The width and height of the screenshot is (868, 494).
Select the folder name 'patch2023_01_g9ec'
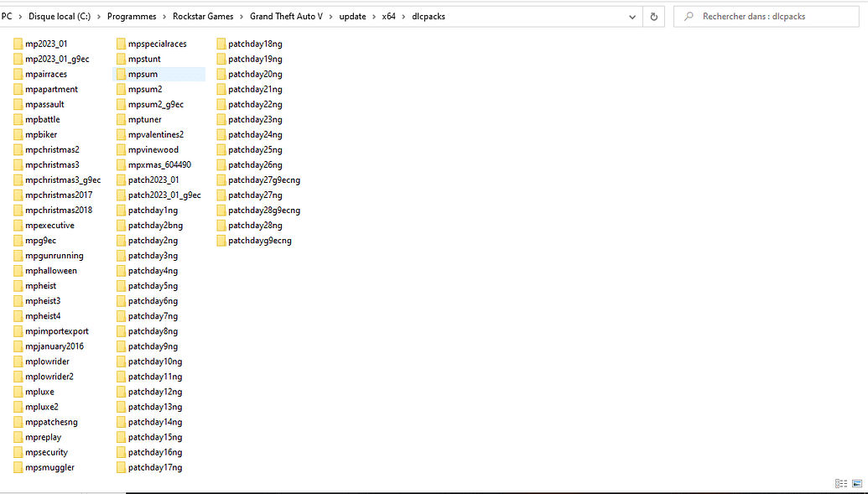[x=164, y=195]
